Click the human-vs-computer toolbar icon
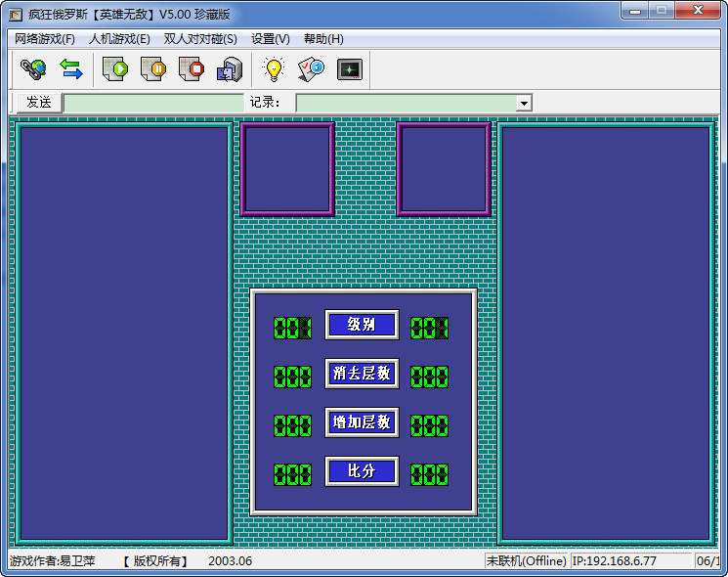Image resolution: width=728 pixels, height=577 pixels. [x=229, y=69]
